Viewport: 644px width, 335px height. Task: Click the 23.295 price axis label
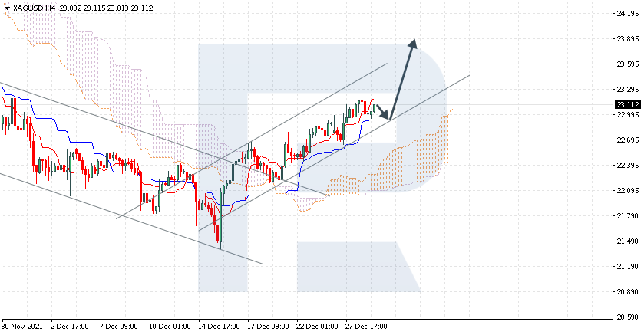[x=628, y=90]
